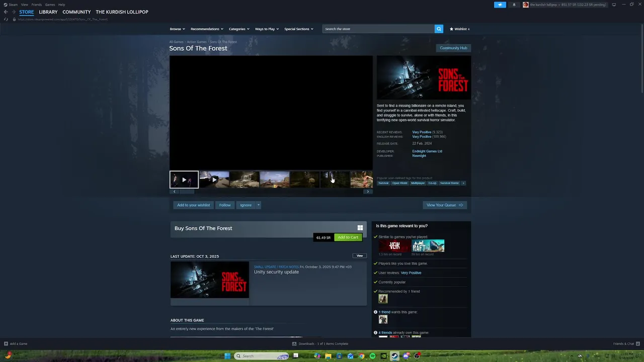Select the Survival Horror tag
This screenshot has height=362, width=644.
coord(449,183)
